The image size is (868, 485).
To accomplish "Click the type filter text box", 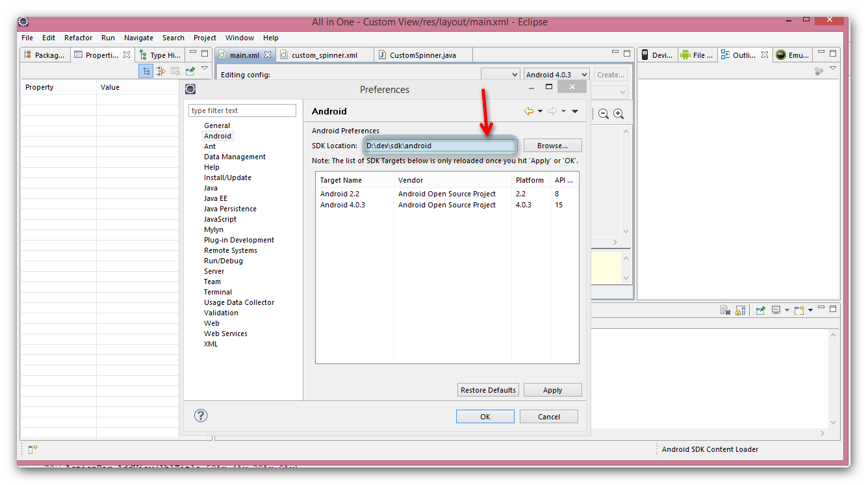I will click(242, 111).
